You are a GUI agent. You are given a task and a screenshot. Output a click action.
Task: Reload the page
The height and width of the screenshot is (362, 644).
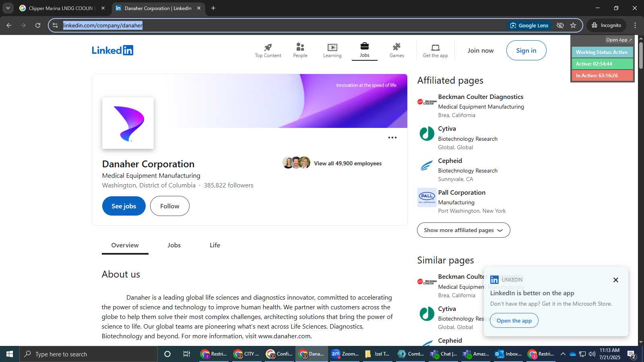[x=38, y=25]
